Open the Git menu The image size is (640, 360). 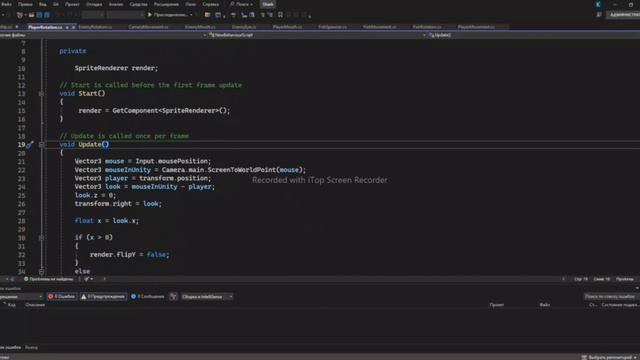[56, 4]
